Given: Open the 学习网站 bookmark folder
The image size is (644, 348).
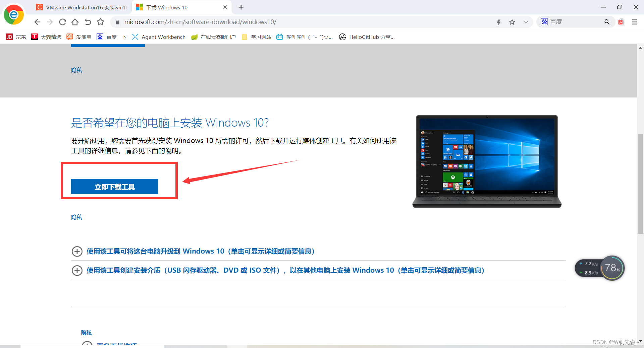Looking at the screenshot, I should (x=256, y=37).
